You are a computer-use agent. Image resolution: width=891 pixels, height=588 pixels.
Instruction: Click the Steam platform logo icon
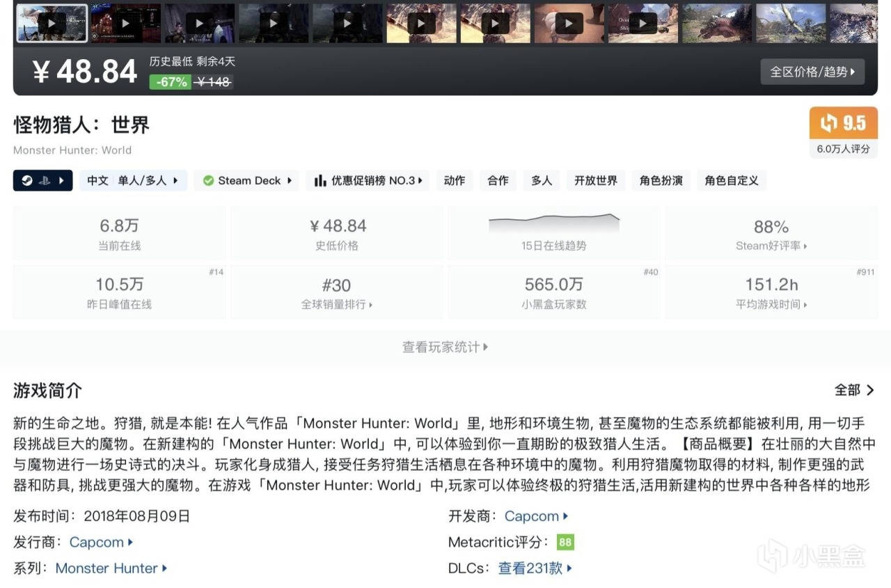pos(26,181)
